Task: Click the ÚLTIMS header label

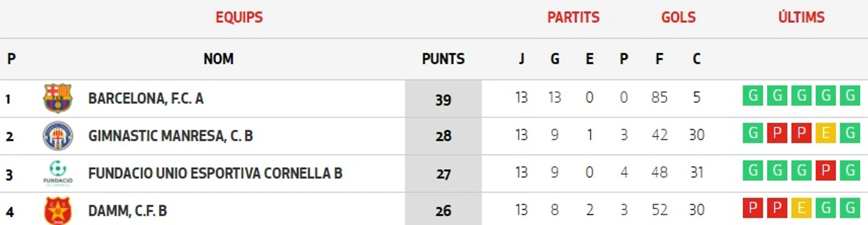Action: point(801,17)
